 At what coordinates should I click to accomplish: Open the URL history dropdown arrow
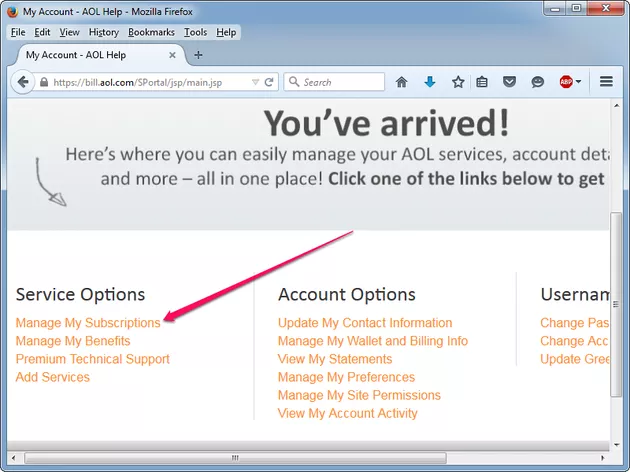pos(255,82)
